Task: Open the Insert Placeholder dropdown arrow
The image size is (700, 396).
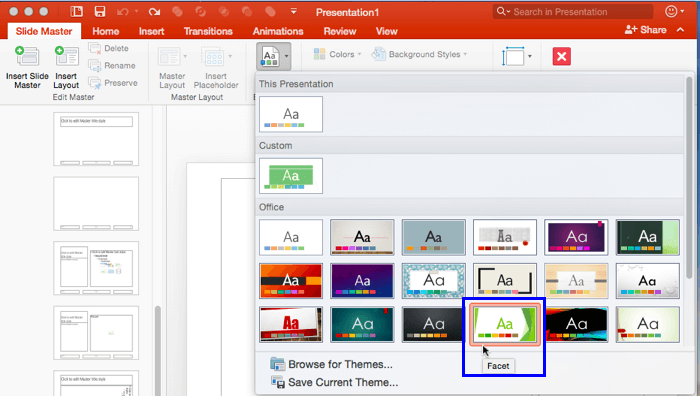Action: (230, 56)
